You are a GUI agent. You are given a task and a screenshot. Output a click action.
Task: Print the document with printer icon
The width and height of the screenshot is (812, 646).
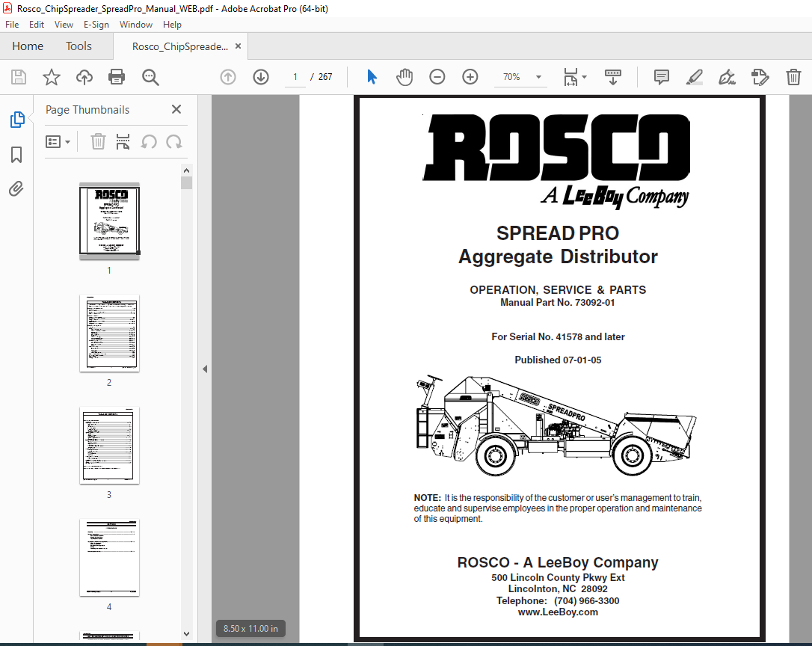pyautogui.click(x=117, y=77)
